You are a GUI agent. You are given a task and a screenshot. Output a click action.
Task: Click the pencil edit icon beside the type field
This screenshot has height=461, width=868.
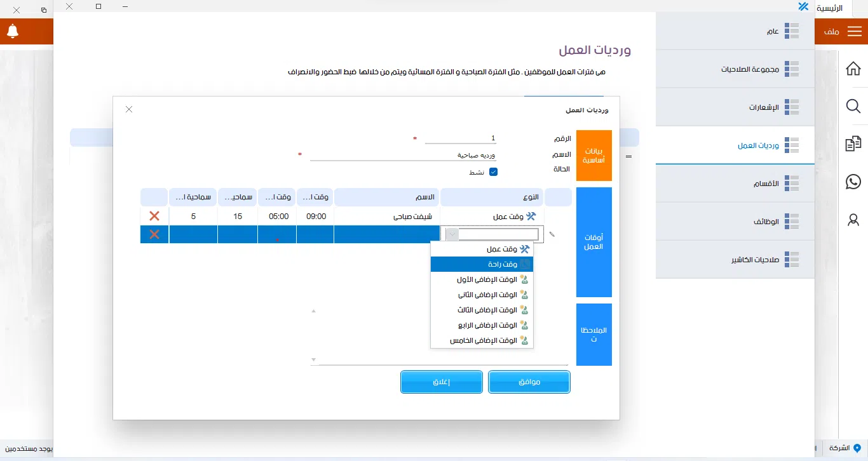552,234
